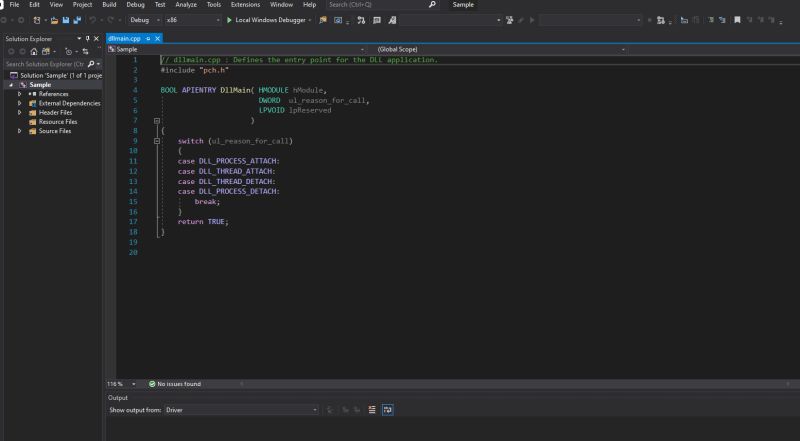Collapse the switch block outlining box
This screenshot has width=800, height=441.
point(157,141)
